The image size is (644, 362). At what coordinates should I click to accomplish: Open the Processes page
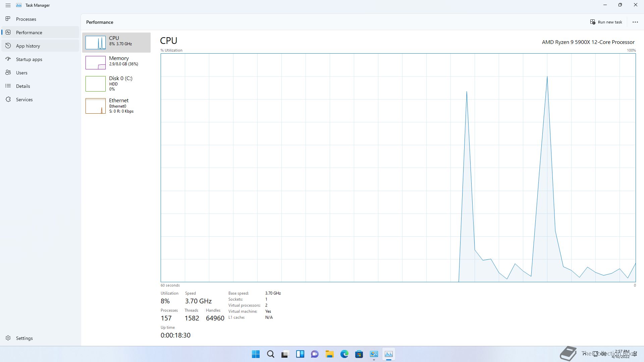40,19
